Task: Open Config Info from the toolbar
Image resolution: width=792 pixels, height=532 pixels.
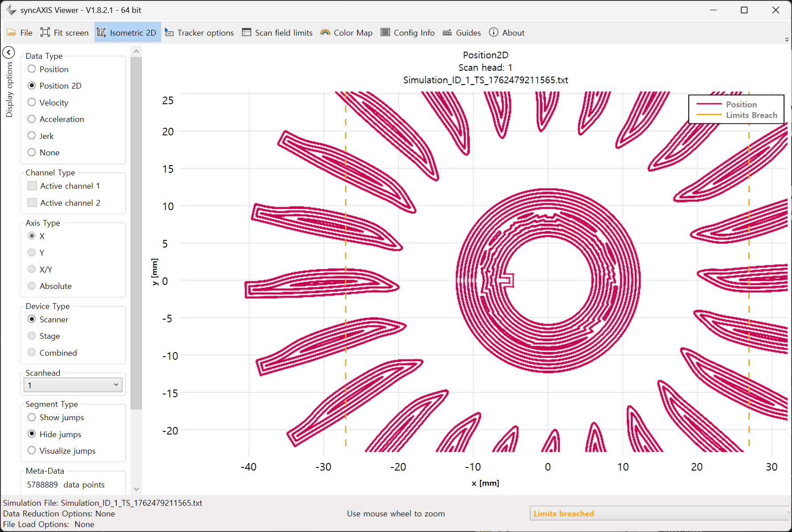Action: pyautogui.click(x=386, y=32)
